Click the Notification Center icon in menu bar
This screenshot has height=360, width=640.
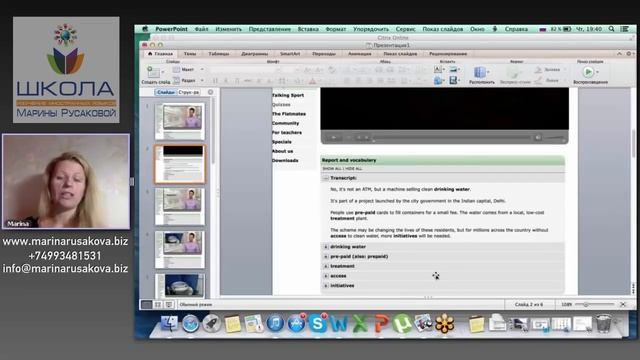click(625, 29)
